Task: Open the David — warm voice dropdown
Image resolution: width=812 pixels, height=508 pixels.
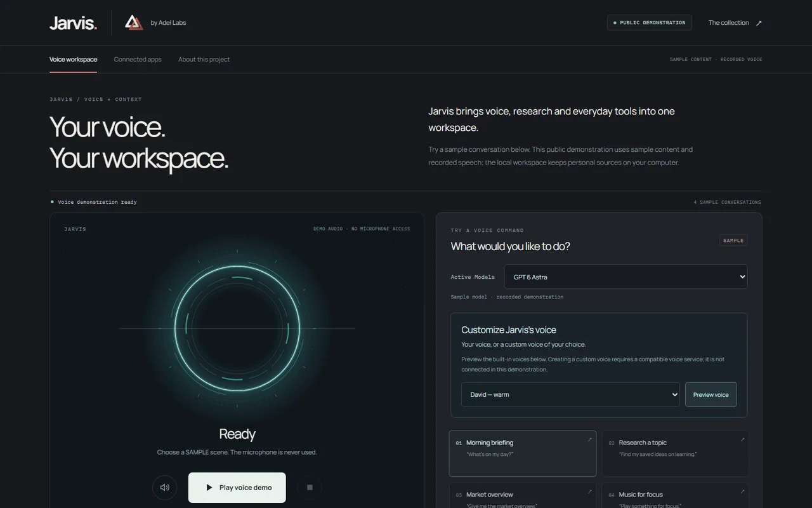Action: tap(570, 394)
